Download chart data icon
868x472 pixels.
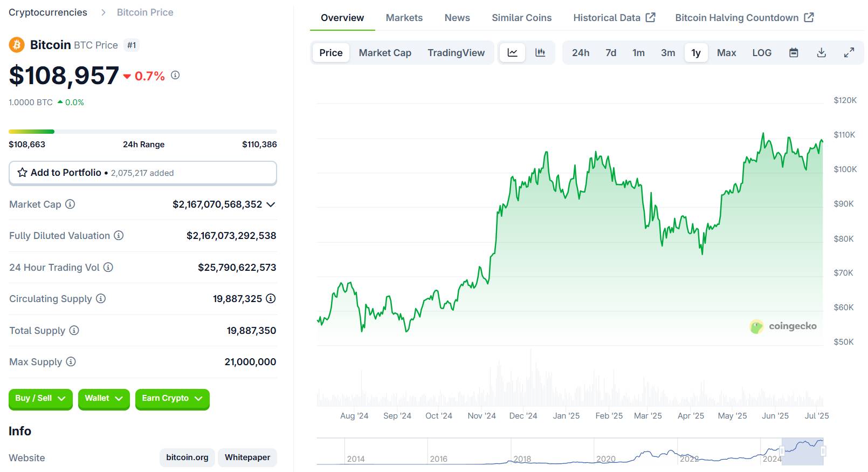822,53
